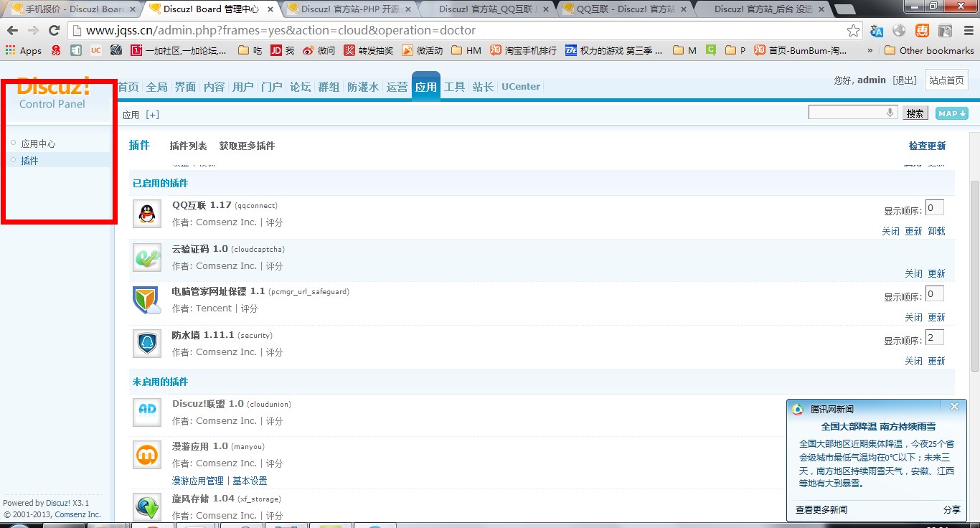Click the 防水墙 security plugin icon
The width and height of the screenshot is (980, 528).
[x=147, y=344]
